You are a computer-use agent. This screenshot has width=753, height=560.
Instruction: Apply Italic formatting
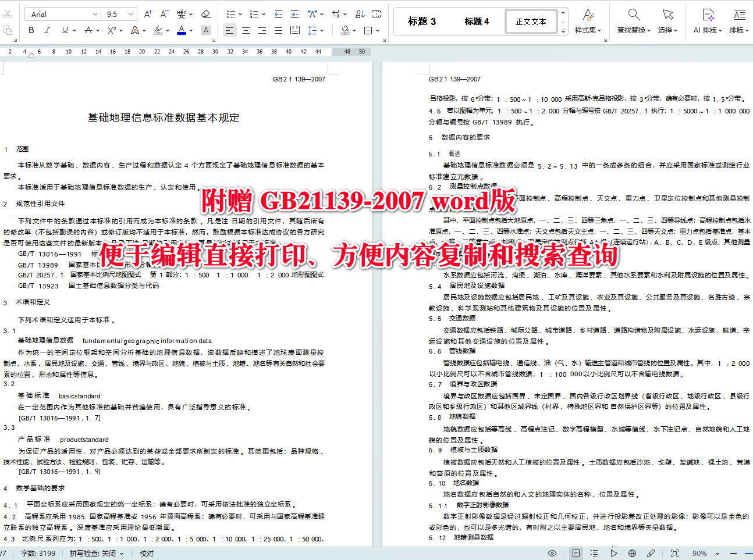click(47, 30)
